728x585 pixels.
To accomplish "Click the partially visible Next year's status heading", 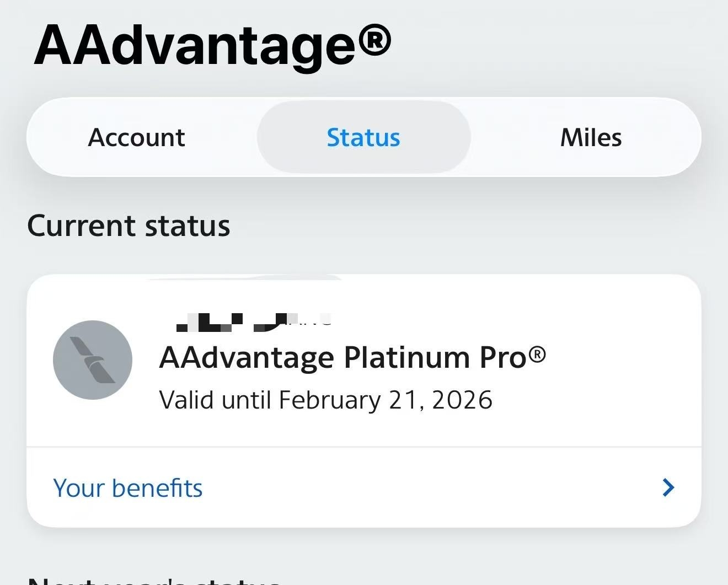I will click(154, 580).
